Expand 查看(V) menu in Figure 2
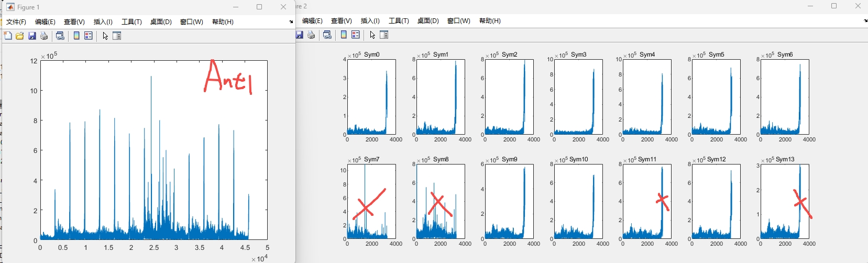The image size is (868, 263). point(341,20)
